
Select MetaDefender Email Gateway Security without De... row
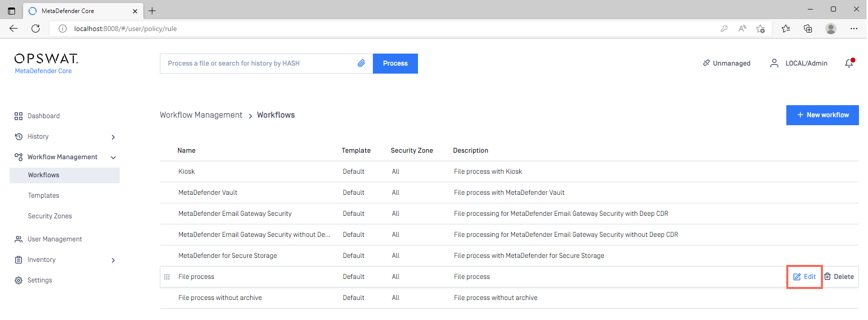[x=509, y=235]
